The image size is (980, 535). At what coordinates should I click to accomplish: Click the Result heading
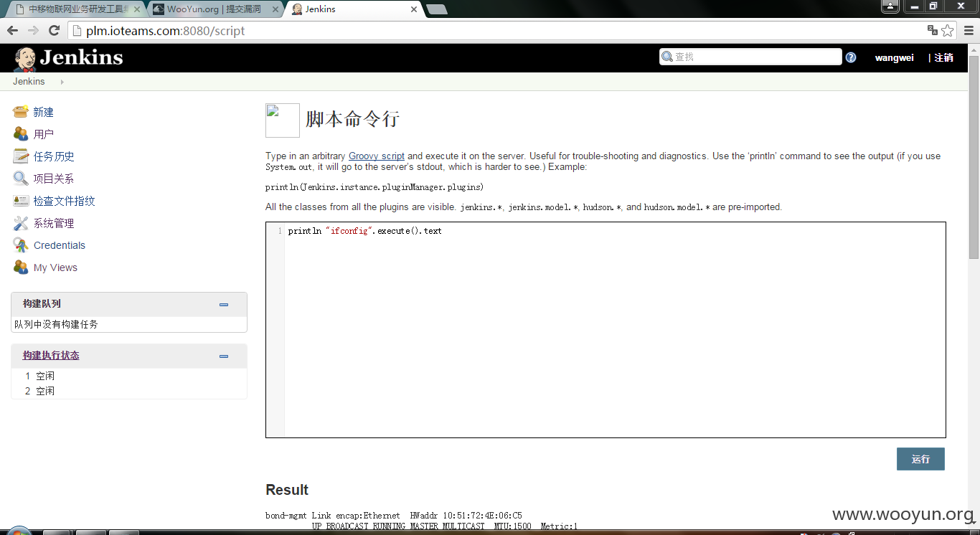point(287,490)
